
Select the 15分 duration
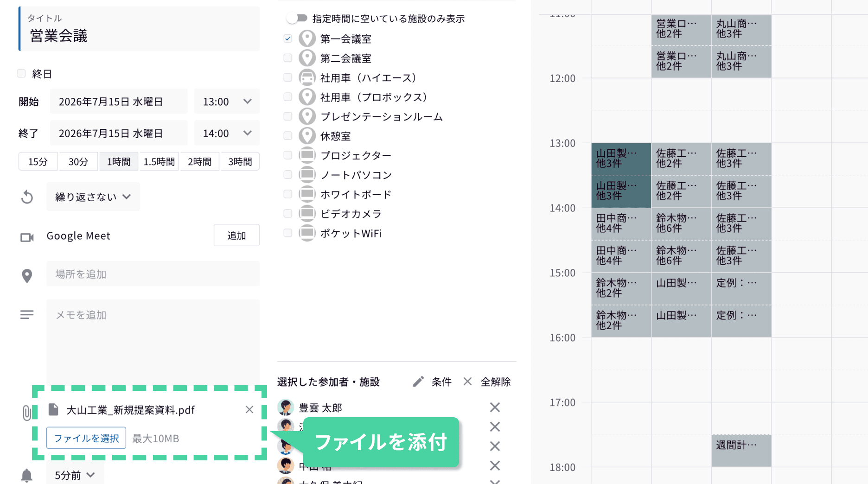(x=38, y=161)
